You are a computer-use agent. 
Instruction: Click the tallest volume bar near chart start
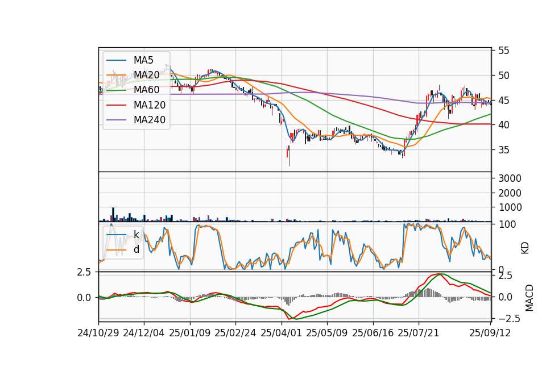pos(113,215)
